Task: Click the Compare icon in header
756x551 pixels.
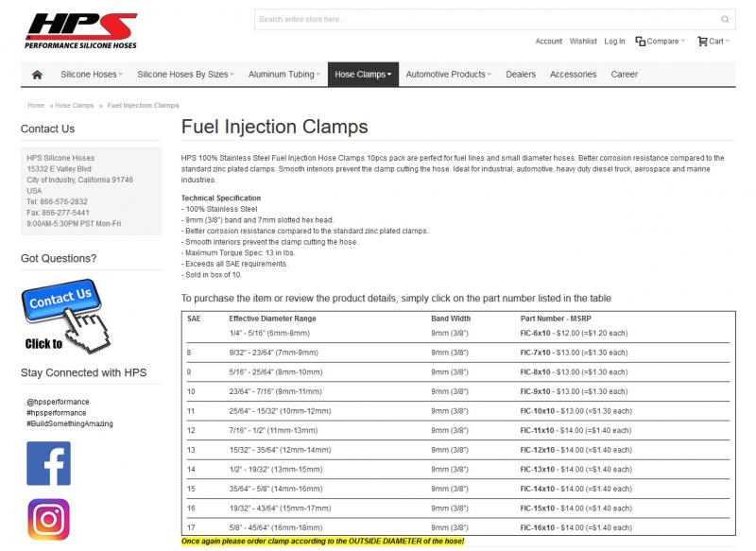Action: (641, 42)
